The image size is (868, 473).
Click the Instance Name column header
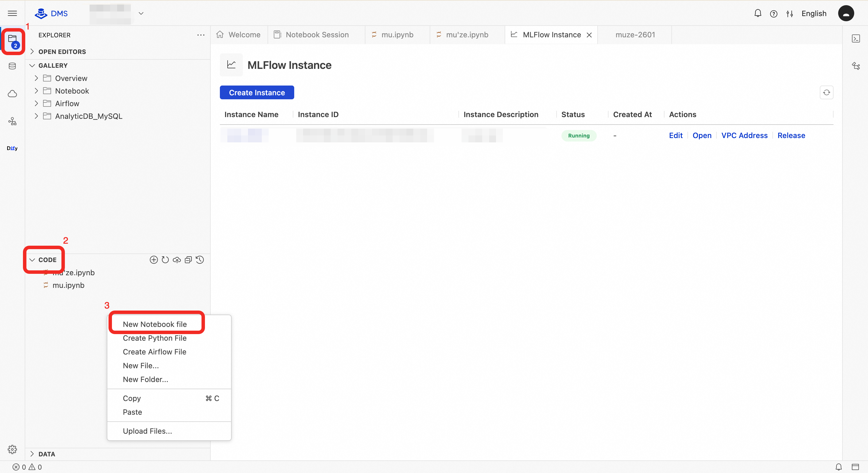click(251, 115)
